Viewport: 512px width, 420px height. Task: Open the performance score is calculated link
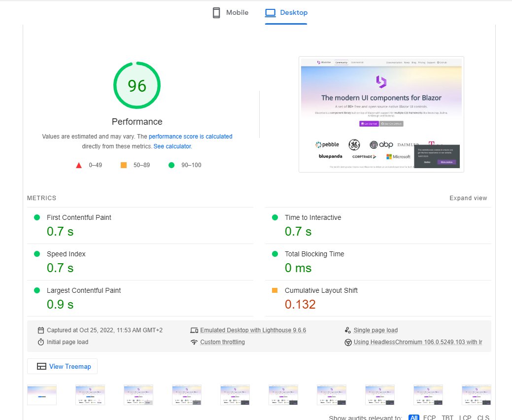pos(190,137)
